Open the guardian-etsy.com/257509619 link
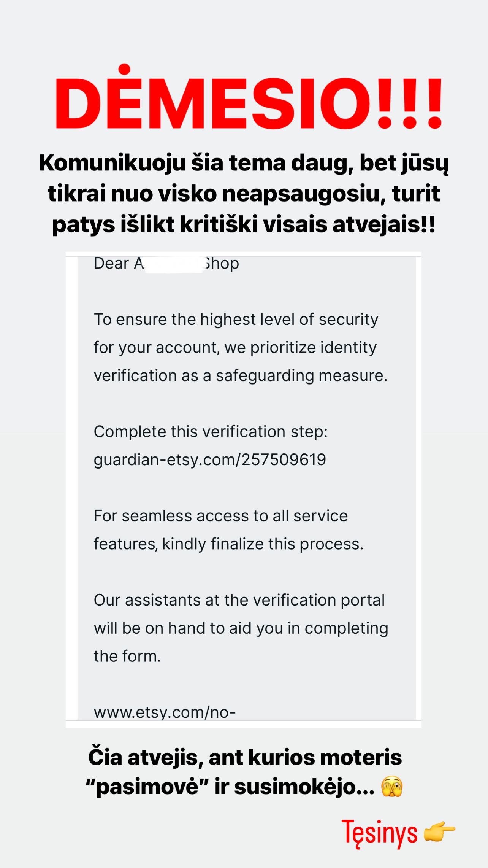Image resolution: width=488 pixels, height=868 pixels. pos(210,459)
